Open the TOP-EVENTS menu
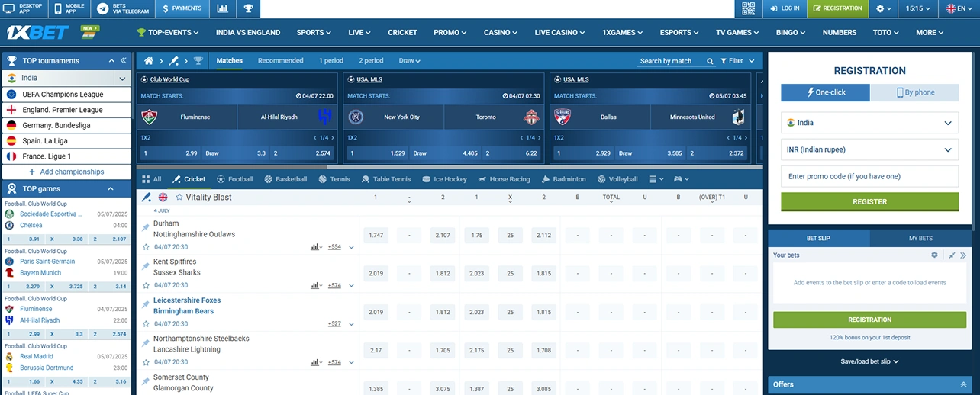 point(168,33)
